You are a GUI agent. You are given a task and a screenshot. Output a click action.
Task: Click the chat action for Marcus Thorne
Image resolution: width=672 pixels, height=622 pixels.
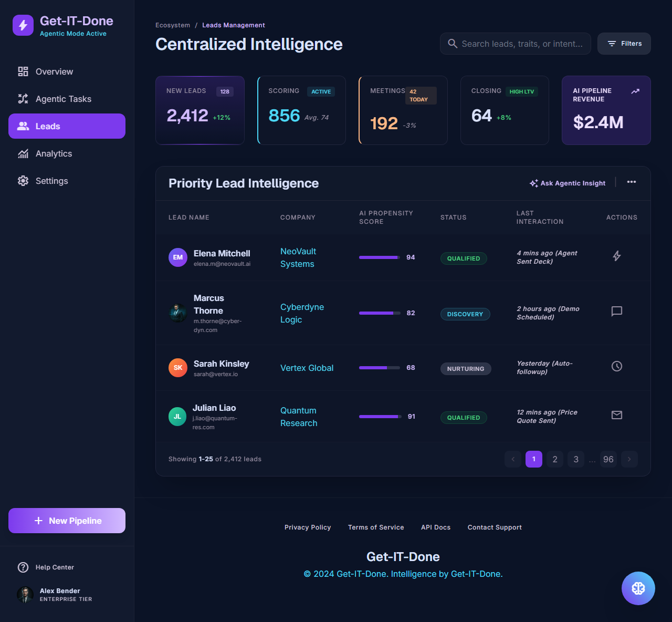pyautogui.click(x=617, y=311)
